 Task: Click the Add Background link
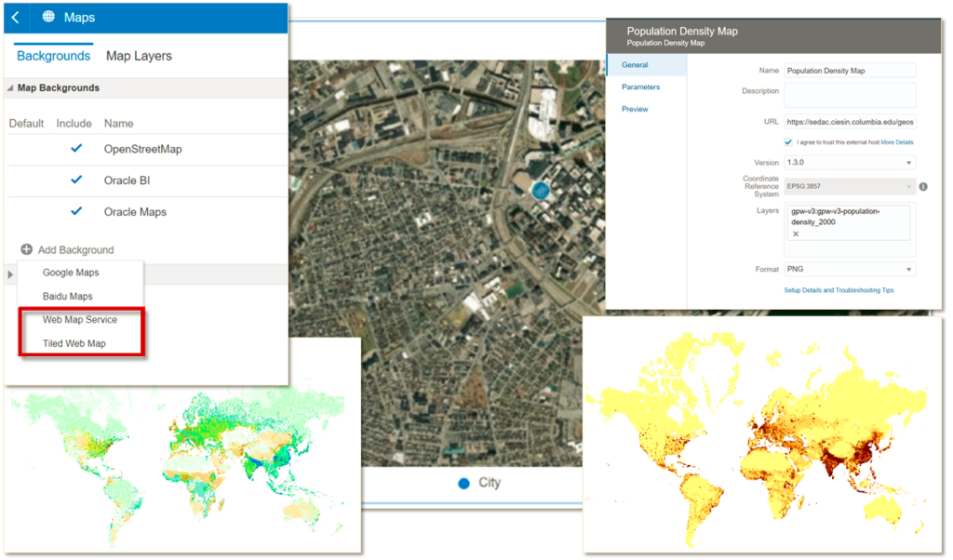click(76, 249)
